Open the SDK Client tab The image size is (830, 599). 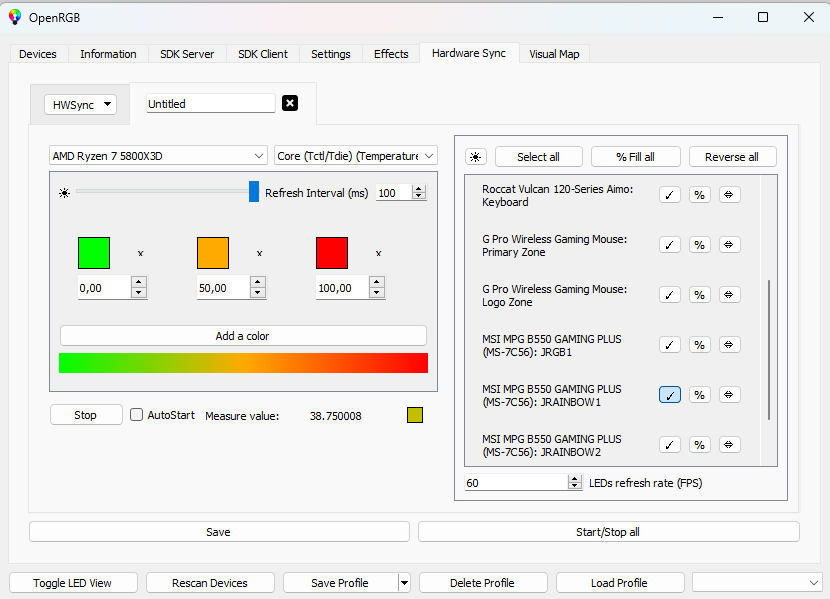(x=263, y=54)
